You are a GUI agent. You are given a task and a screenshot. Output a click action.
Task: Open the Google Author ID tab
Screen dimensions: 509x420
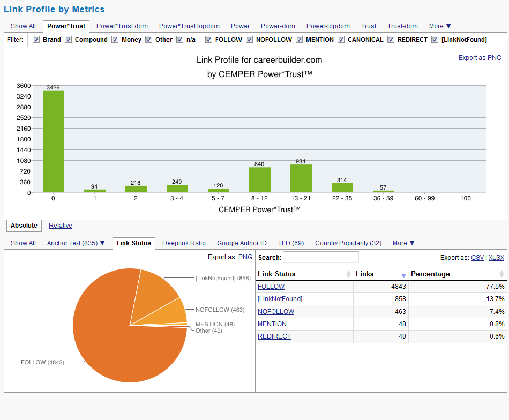point(242,243)
